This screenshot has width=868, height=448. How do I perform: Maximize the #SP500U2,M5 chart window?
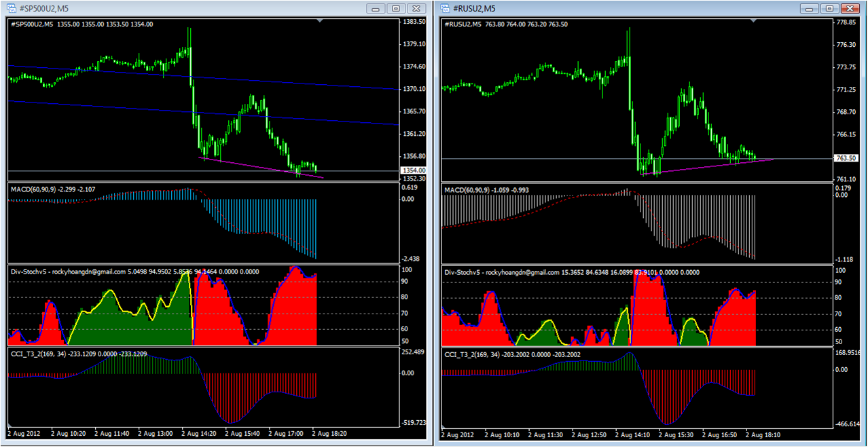click(x=395, y=8)
